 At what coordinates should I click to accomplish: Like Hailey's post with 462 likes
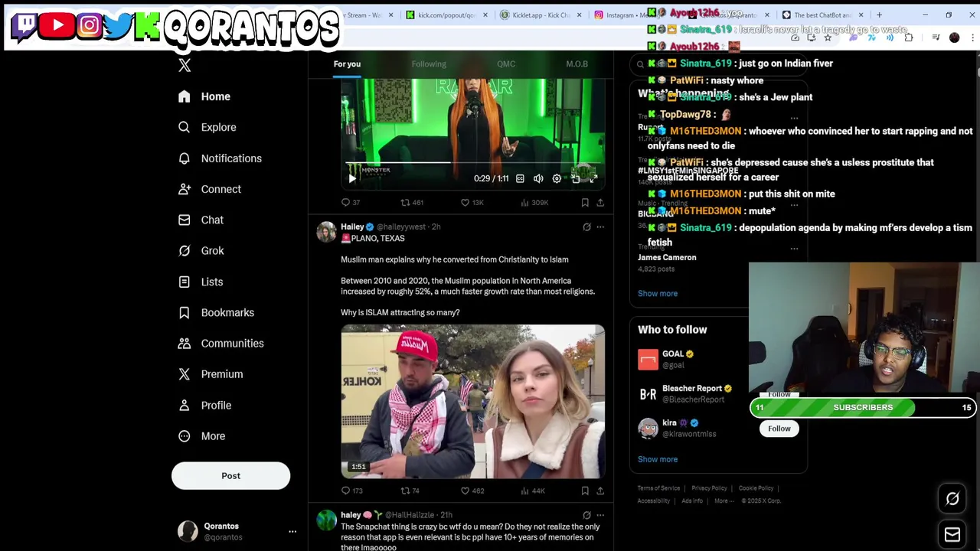click(x=472, y=491)
